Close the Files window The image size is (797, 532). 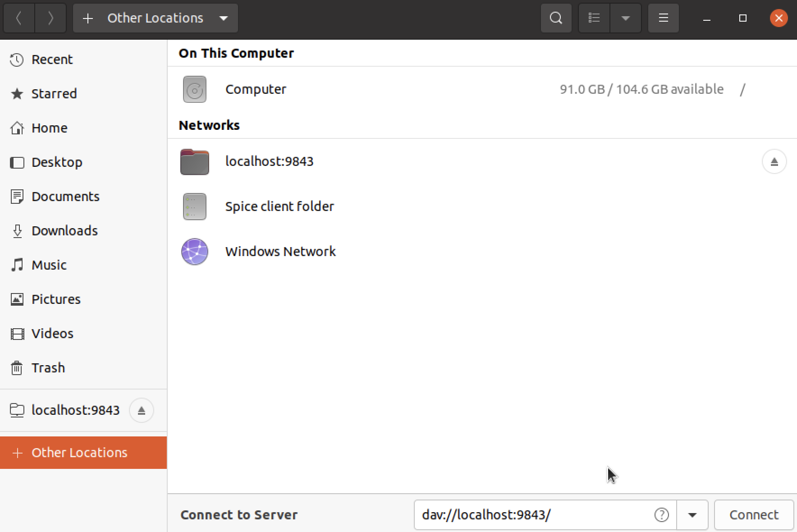pos(779,18)
